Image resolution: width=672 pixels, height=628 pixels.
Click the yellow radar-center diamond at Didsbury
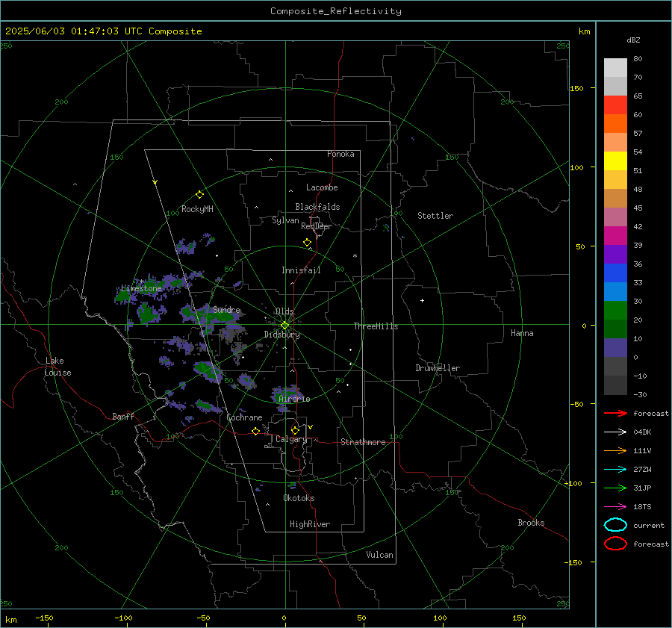[x=284, y=326]
